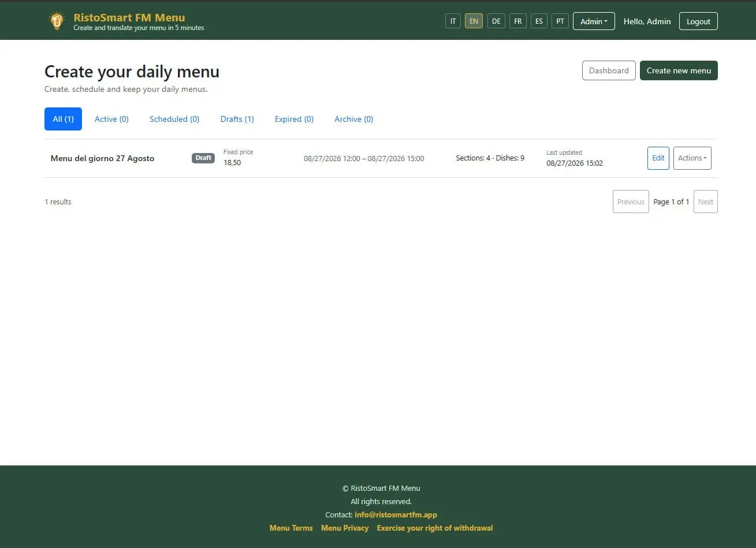Email info@ristosmartfm.app contact link
The image size is (756, 548).
tap(396, 515)
